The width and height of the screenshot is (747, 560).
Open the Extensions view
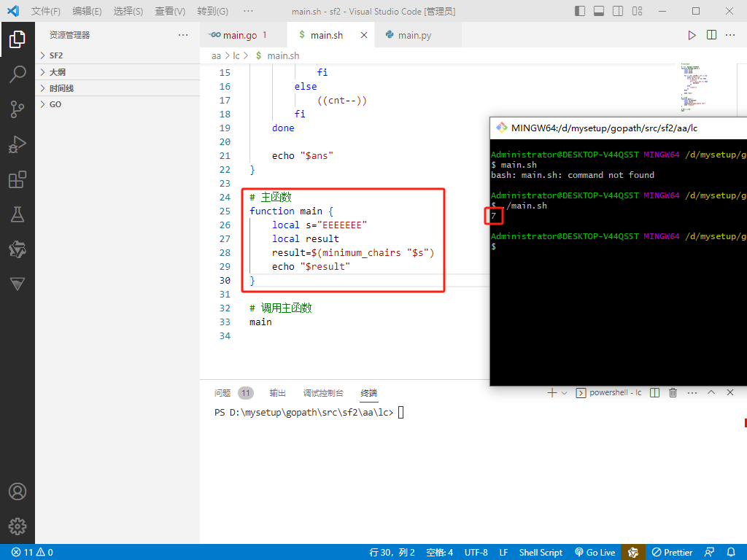click(x=18, y=179)
